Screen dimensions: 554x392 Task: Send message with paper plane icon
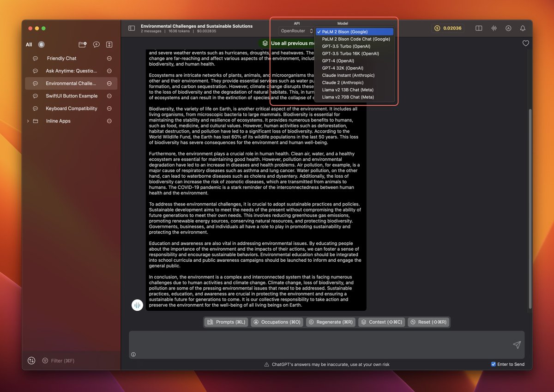[x=517, y=345]
